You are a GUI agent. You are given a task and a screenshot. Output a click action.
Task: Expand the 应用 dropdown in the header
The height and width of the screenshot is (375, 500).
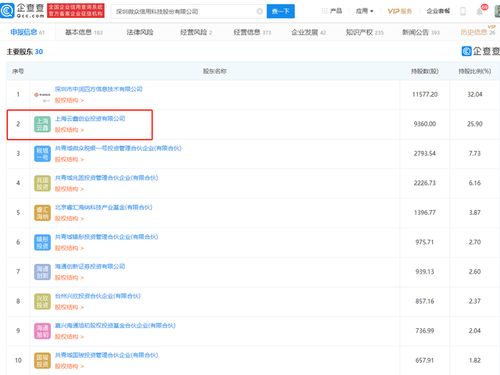click(364, 11)
